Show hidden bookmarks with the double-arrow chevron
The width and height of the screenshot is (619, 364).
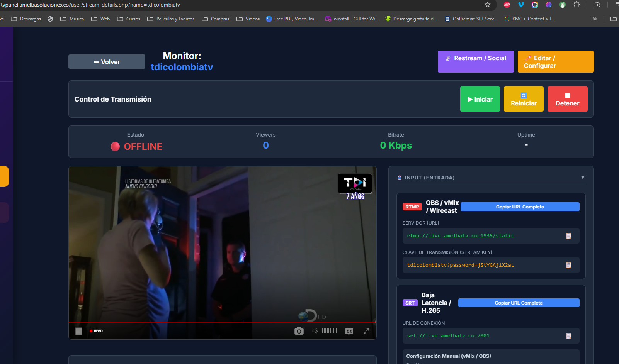pos(595,19)
